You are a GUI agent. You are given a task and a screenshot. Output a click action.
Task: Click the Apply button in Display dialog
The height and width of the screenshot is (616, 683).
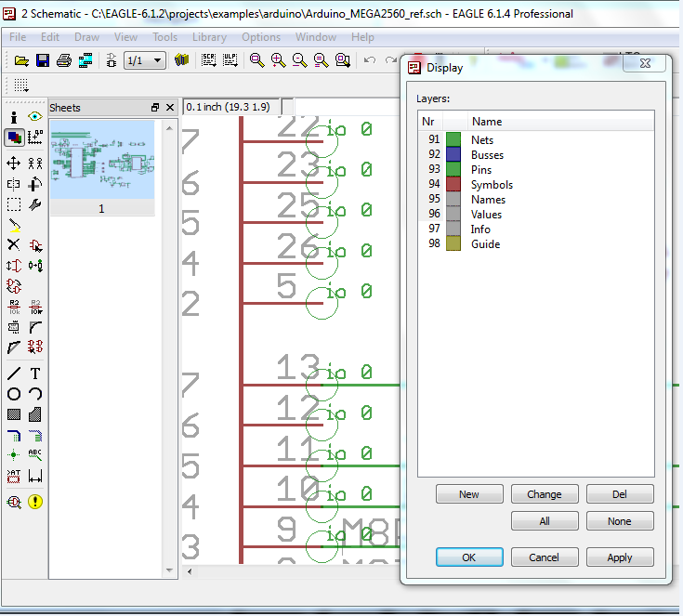619,557
